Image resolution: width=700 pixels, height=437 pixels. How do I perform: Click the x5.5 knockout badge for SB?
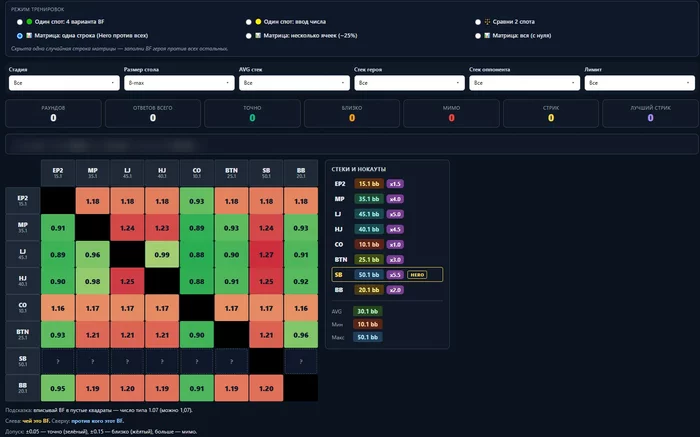point(395,275)
